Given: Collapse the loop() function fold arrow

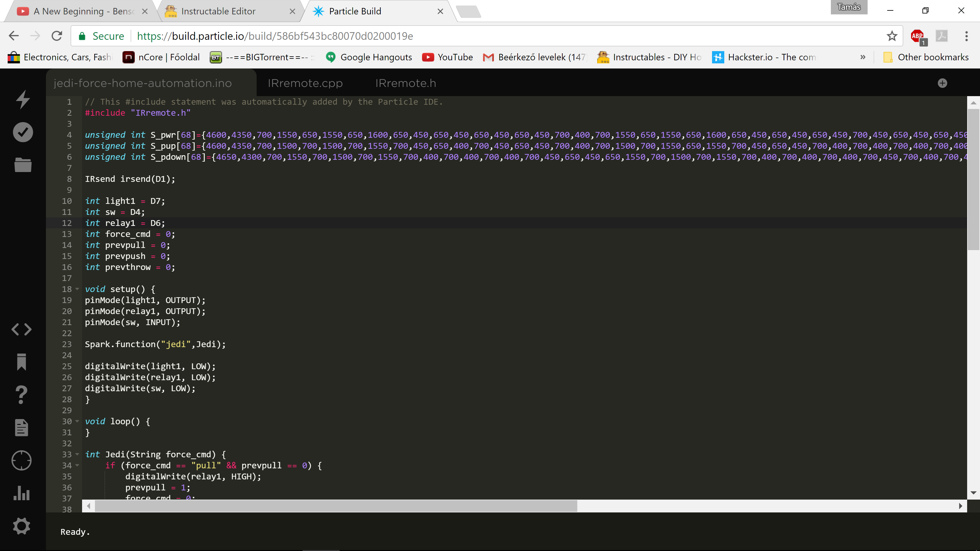Looking at the screenshot, I should point(77,421).
